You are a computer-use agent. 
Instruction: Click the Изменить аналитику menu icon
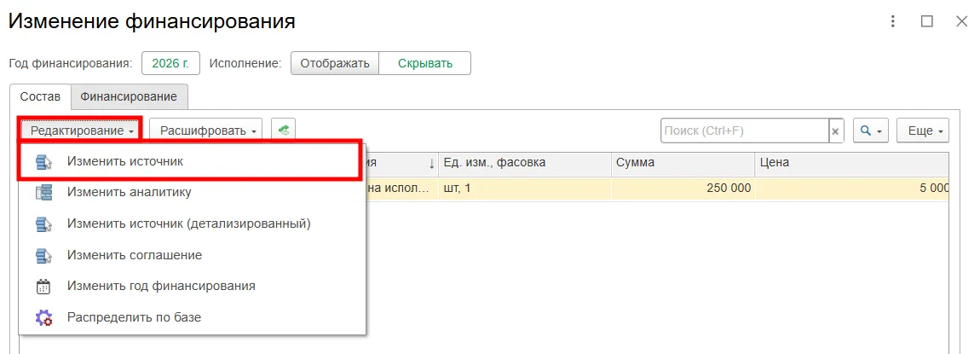point(43,193)
